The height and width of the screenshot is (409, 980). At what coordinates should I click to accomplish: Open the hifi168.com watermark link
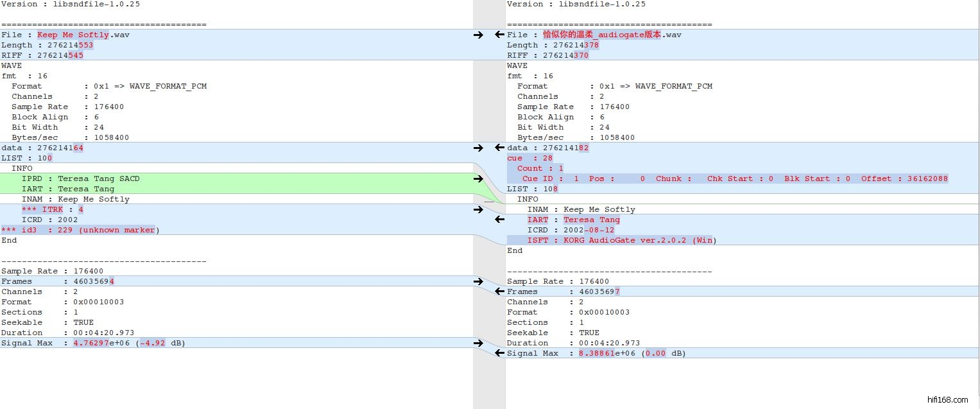click(947, 399)
